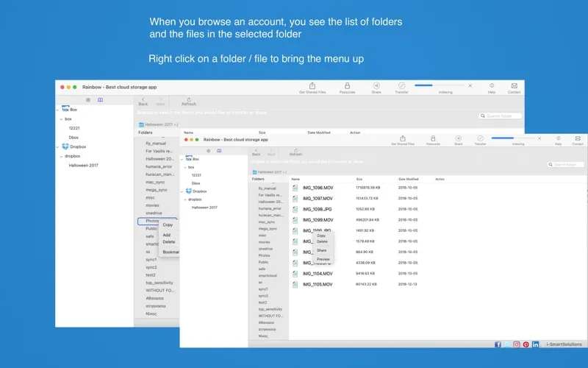Click Halloween 2017 breadcrumb in back window
588x368 pixels.
159,124
